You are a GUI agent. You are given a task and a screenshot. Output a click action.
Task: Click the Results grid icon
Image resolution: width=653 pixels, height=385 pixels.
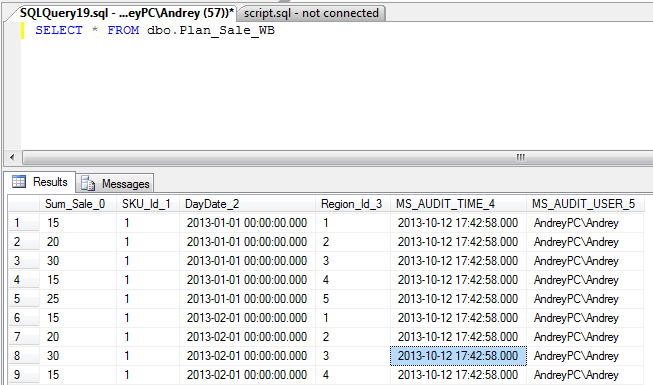click(19, 182)
